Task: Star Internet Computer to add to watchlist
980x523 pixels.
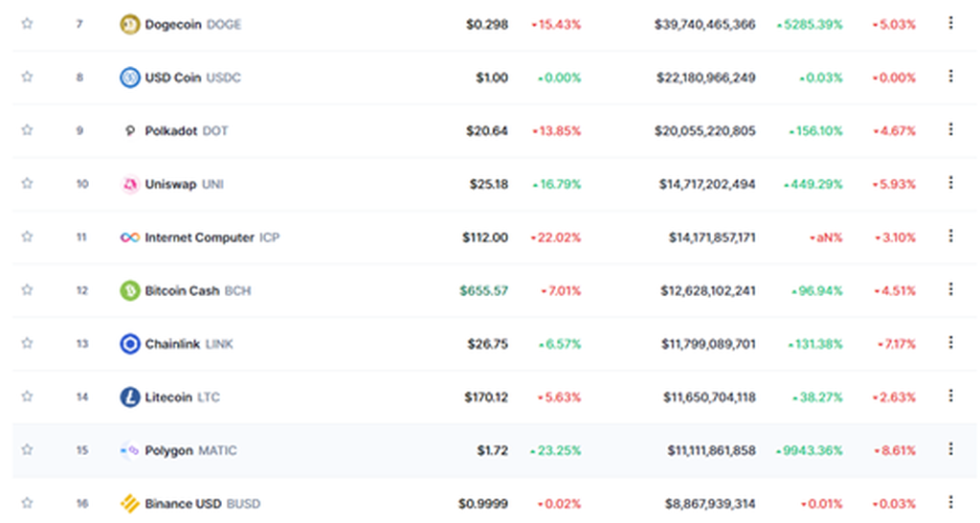Action: [27, 237]
